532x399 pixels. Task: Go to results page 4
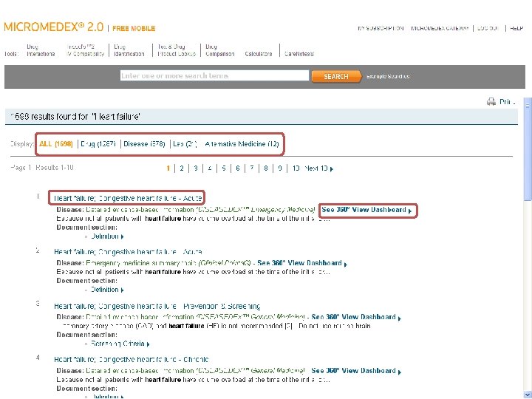tap(210, 168)
